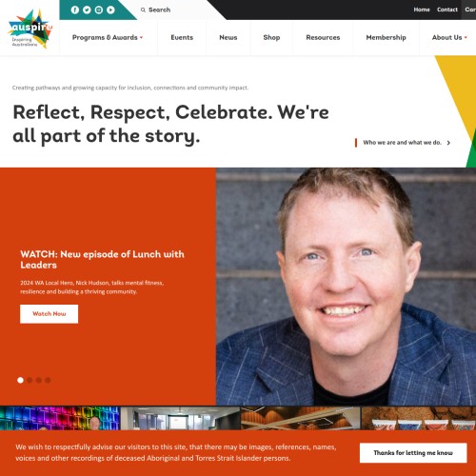The height and width of the screenshot is (476, 476).
Task: Expand the About Us dropdown menu
Action: pyautogui.click(x=449, y=37)
